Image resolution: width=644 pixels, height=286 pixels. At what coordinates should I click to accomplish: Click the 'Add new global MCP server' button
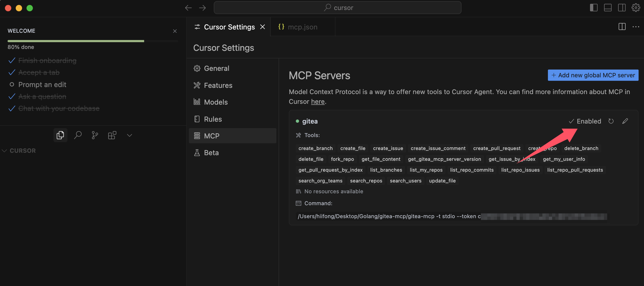593,75
